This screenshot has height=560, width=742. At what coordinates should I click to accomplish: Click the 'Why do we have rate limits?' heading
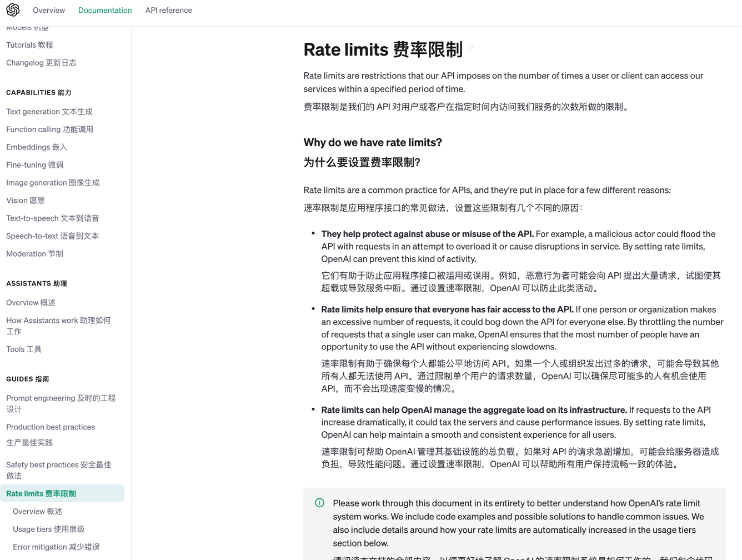pos(373,143)
